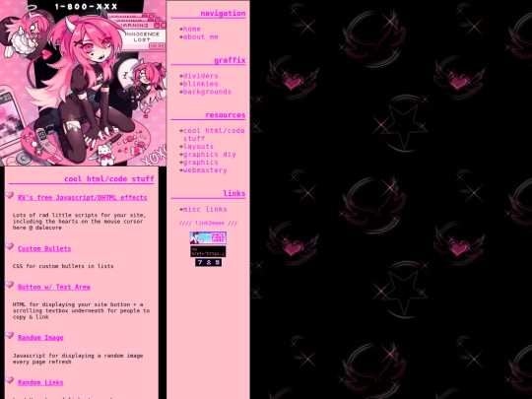Click heart bullet beside RV's free Javascript
Screen dimensions: 532x399
pos(10,195)
